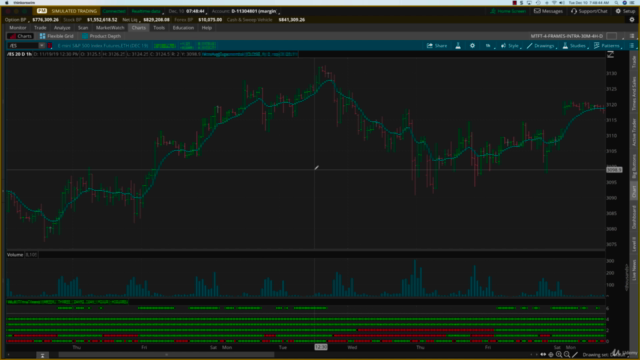Select the Tools tab
This screenshot has height=360, width=640.
point(159,28)
